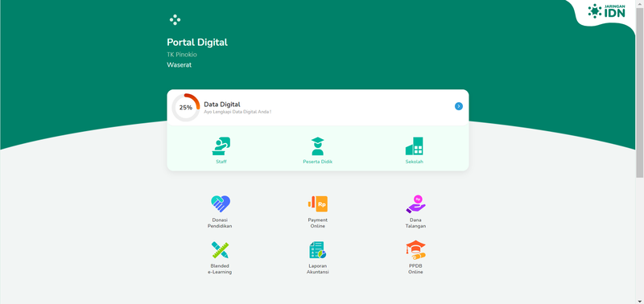The image size is (644, 304).
Task: Click the Peserta Didik text label
Action: point(317,162)
